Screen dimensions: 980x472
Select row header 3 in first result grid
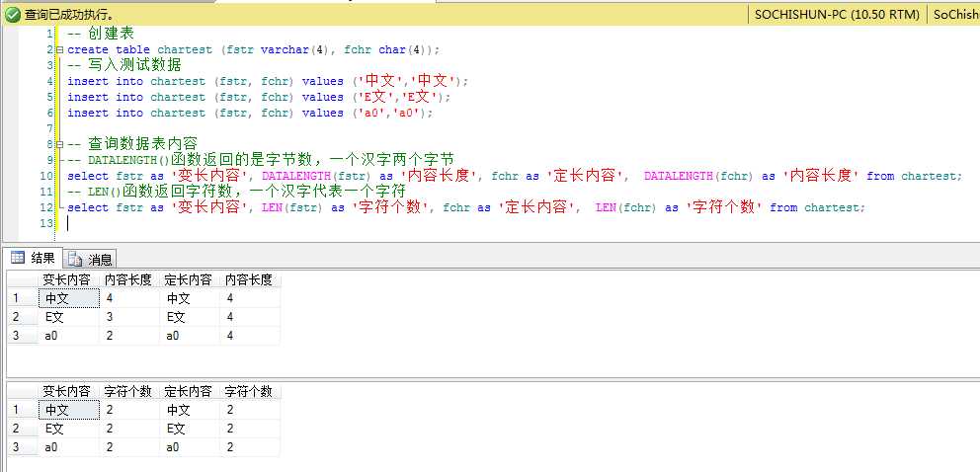coord(23,336)
